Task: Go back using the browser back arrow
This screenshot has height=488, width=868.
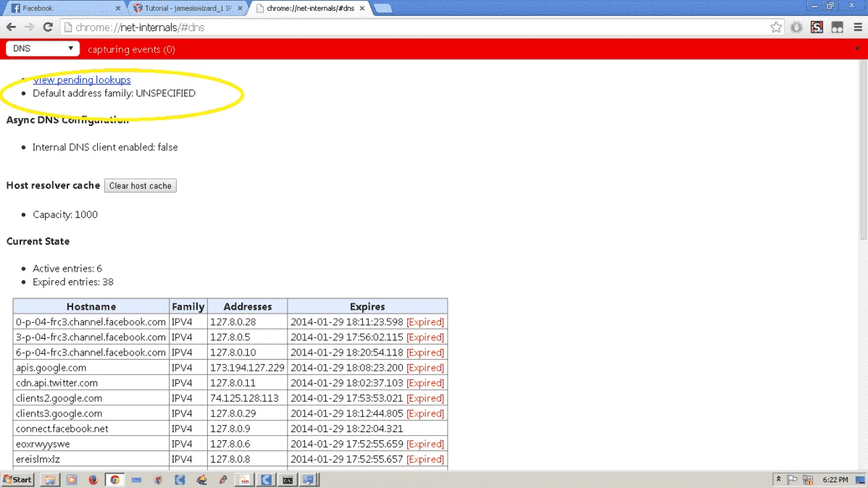Action: [x=11, y=27]
